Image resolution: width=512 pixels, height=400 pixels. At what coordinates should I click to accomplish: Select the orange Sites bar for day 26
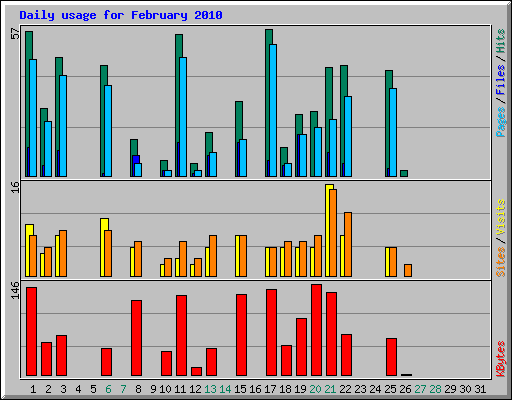pos(408,270)
